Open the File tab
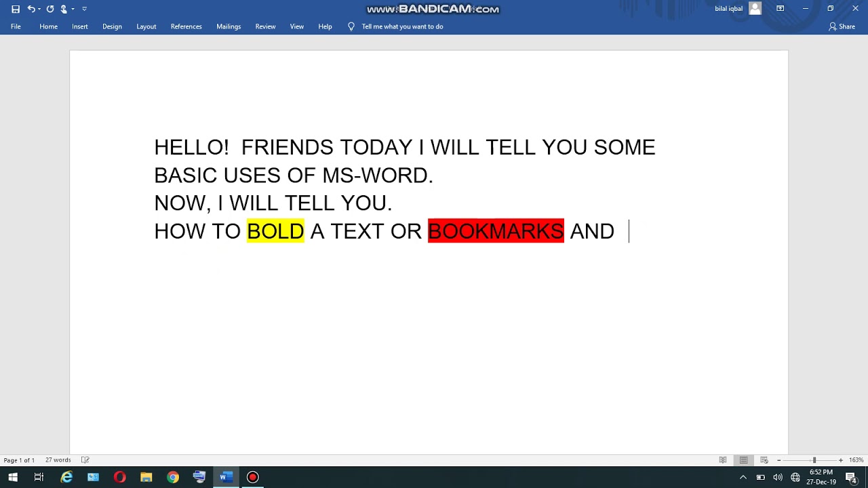Viewport: 868px width, 488px height. 16,26
